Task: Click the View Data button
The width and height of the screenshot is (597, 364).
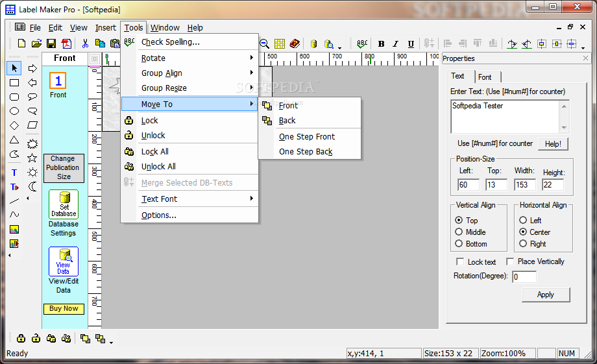Action: [64, 261]
